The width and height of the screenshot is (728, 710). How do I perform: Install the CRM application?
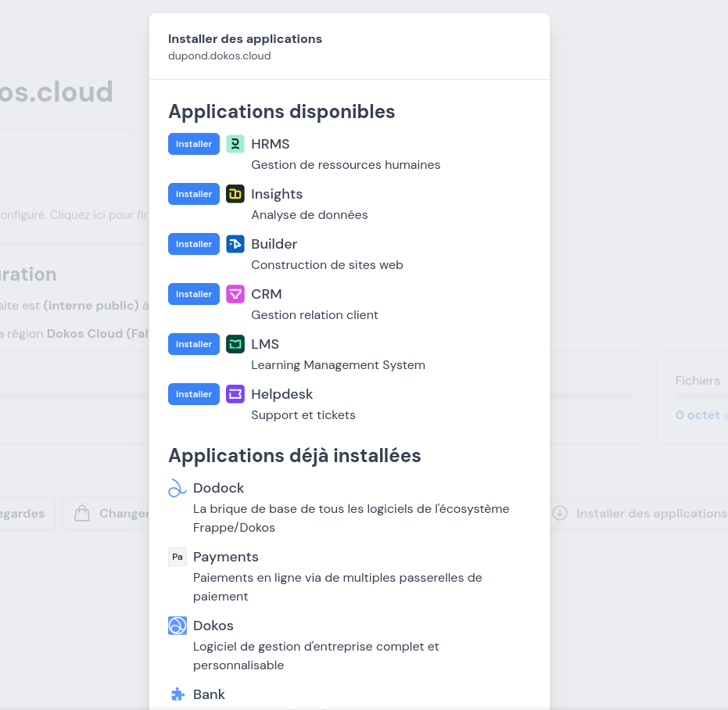(x=194, y=295)
